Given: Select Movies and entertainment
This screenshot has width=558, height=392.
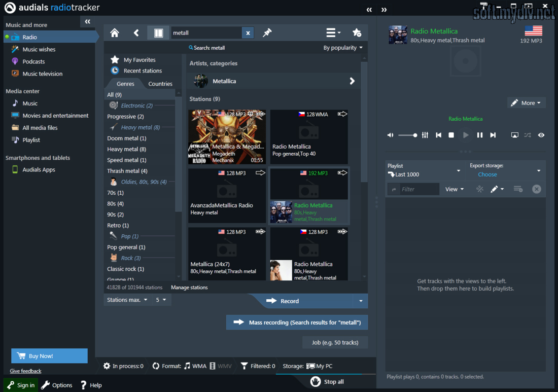Looking at the screenshot, I should coord(55,115).
